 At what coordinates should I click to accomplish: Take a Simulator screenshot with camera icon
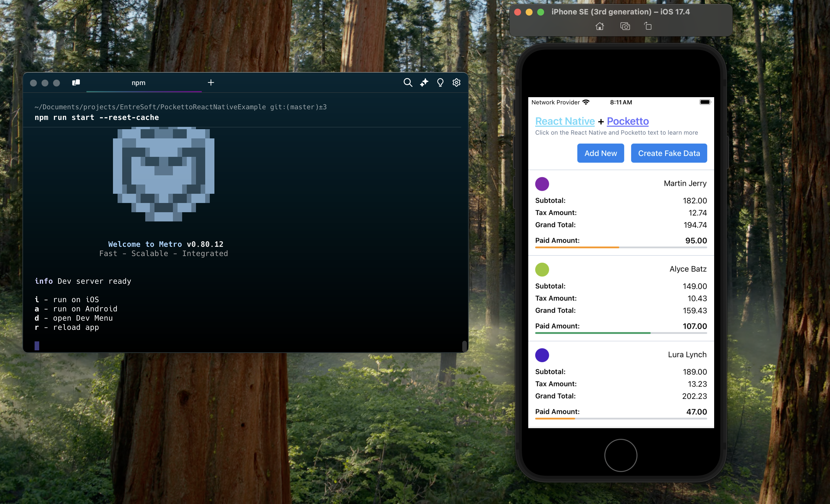click(x=625, y=26)
